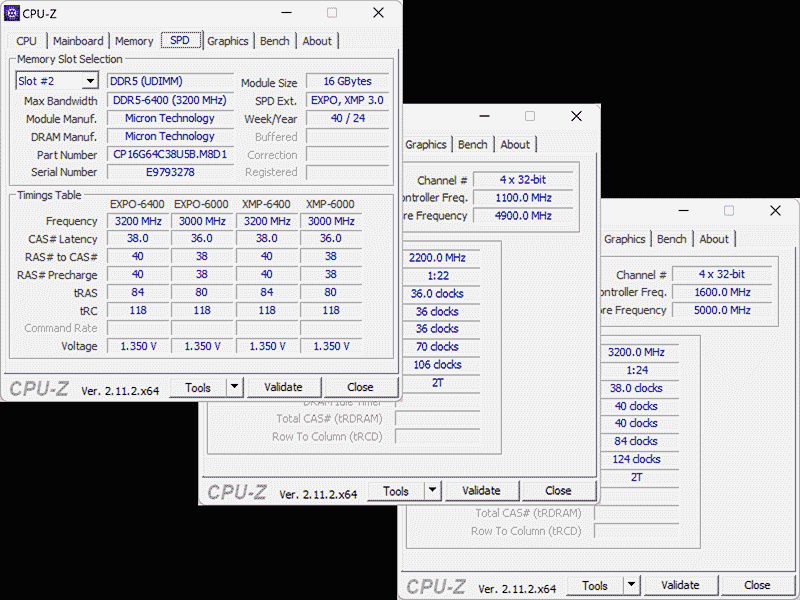Open the Bench tab in the front SPD window

point(275,41)
